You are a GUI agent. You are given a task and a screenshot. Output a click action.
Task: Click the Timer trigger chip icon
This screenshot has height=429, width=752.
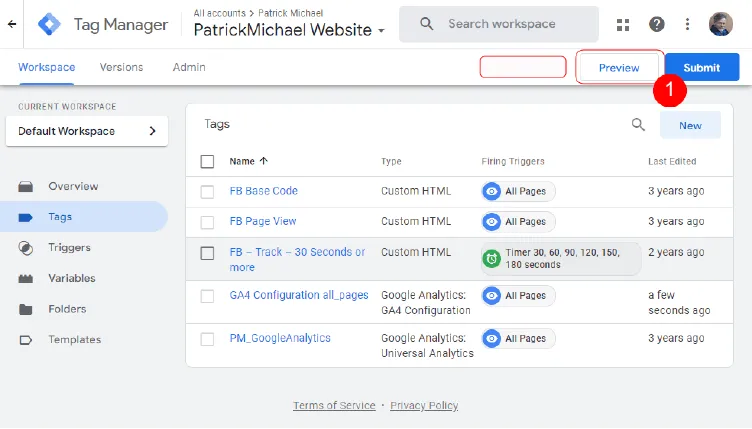click(492, 259)
